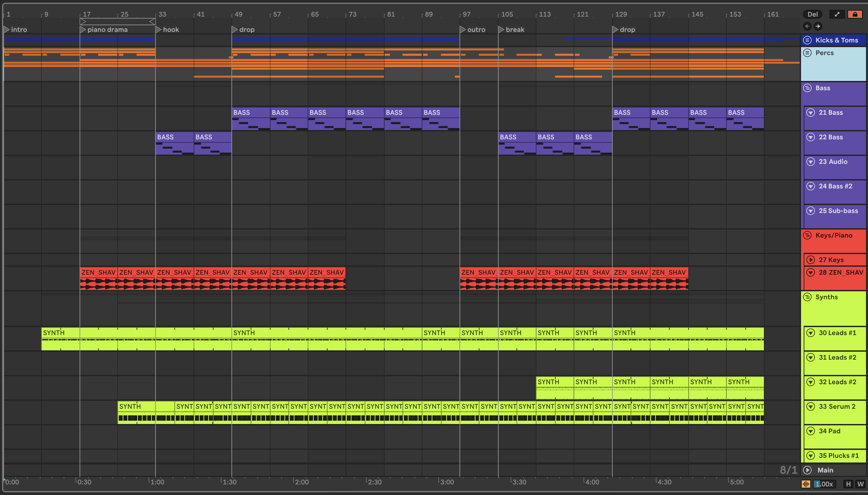Toggle automation mode icon
Screen dimensions: 868x495
click(x=837, y=14)
